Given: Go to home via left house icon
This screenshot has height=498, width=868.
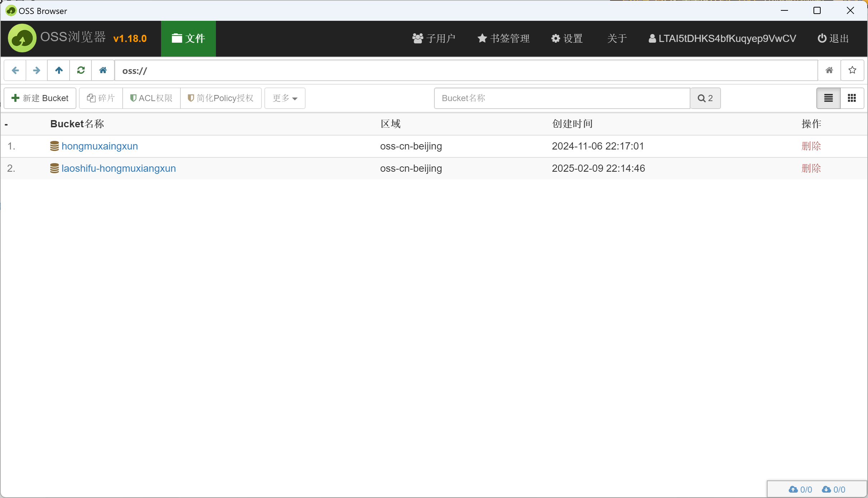Looking at the screenshot, I should point(103,70).
